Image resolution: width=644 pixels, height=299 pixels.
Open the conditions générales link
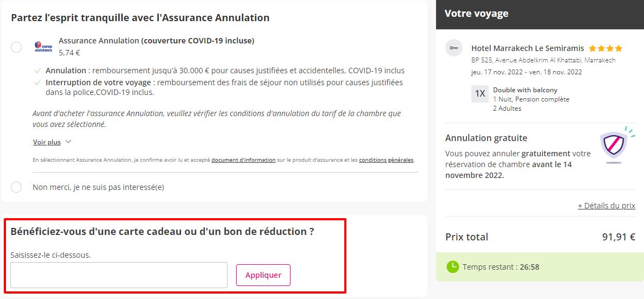point(386,160)
